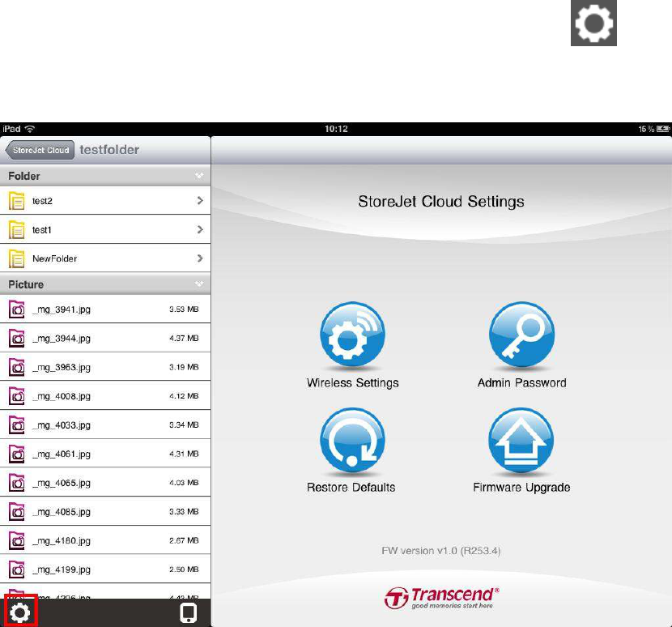Open the Admin Password key icon
Viewport: 672px width, 627px height.
click(x=521, y=335)
